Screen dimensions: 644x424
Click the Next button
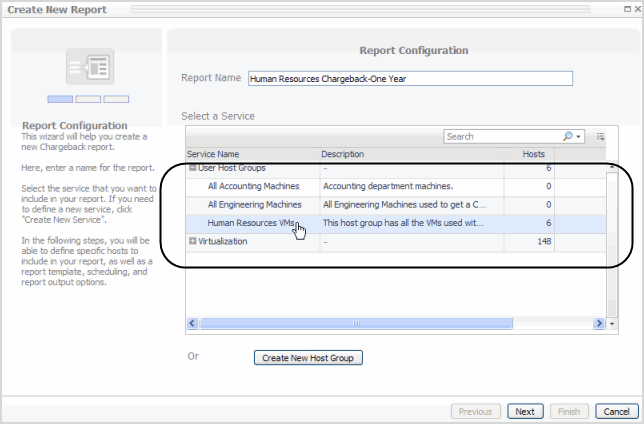525,411
